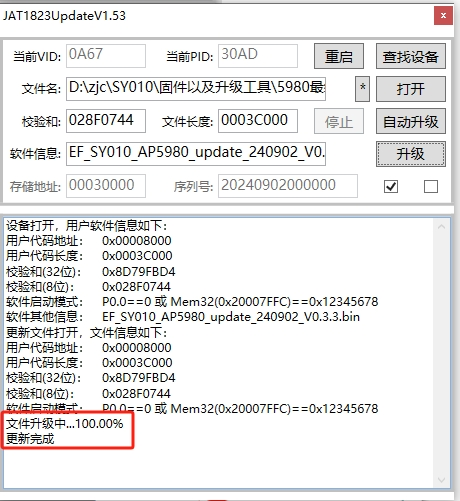
Task: Click the 当前VID field showing 0A67
Action: 106,56
